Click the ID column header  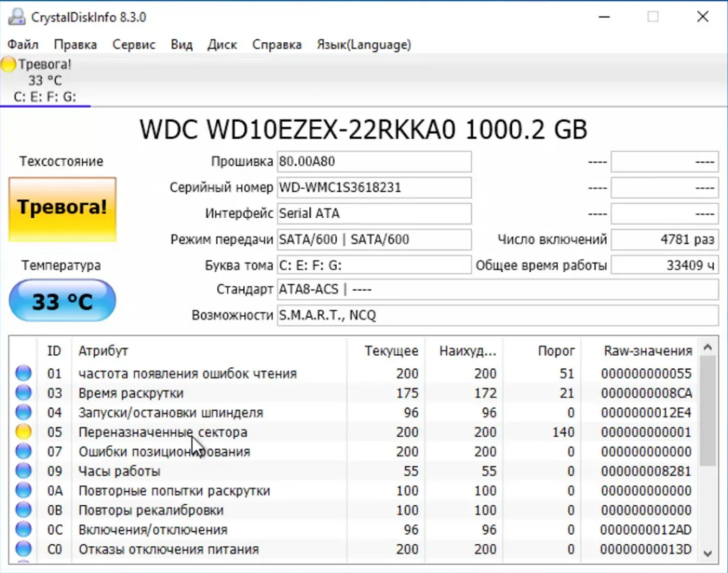pyautogui.click(x=54, y=350)
